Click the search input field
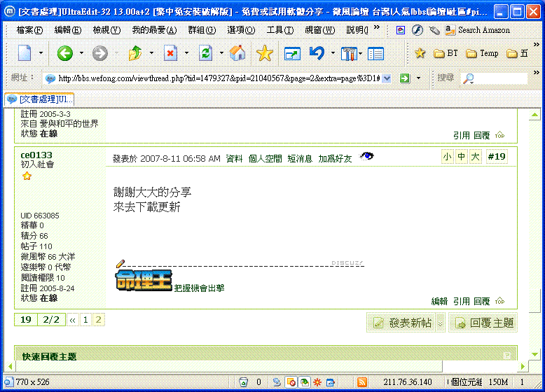Viewport: 545px width, 392px height. coord(501,78)
